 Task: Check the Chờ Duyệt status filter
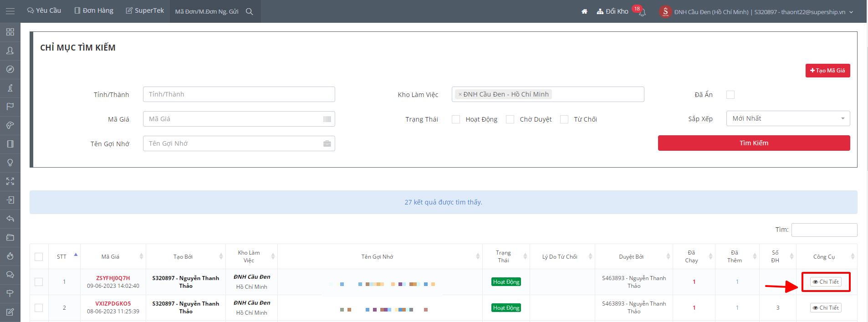pyautogui.click(x=510, y=119)
